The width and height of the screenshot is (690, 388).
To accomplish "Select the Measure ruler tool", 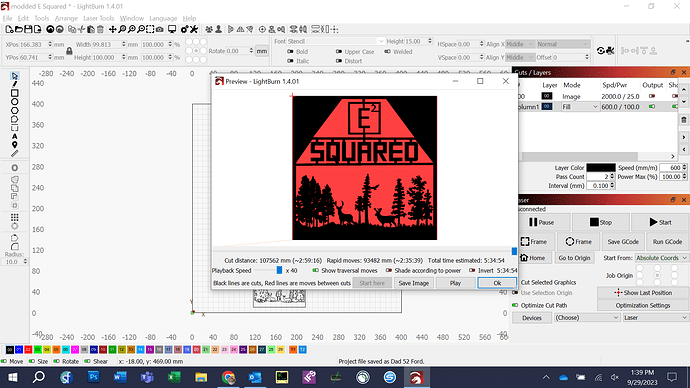I will (x=15, y=154).
